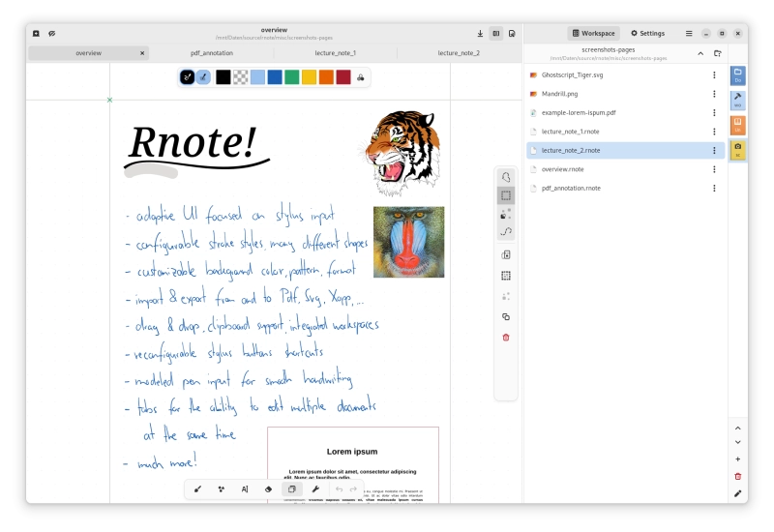774x532 pixels.
Task: Open overview.rnote file
Action: click(625, 169)
